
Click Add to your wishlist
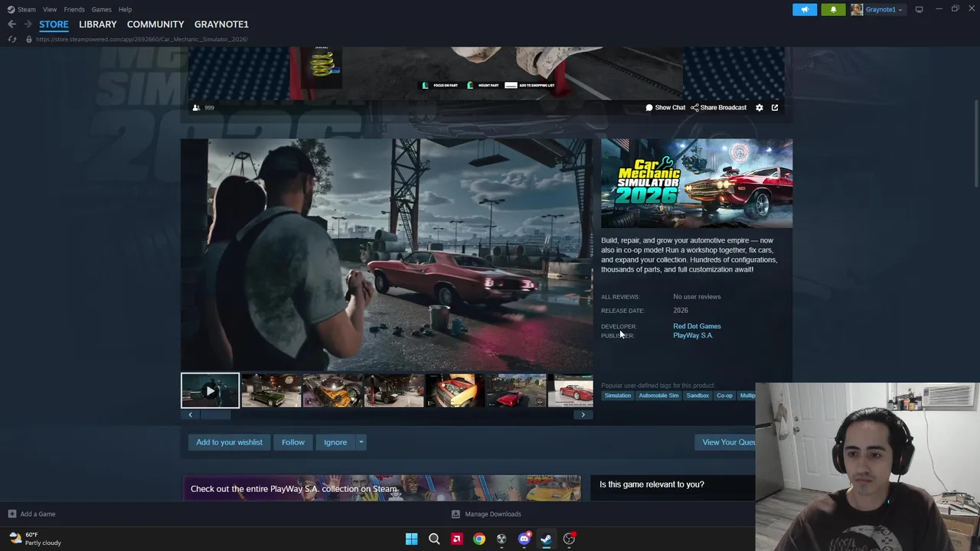(x=229, y=442)
